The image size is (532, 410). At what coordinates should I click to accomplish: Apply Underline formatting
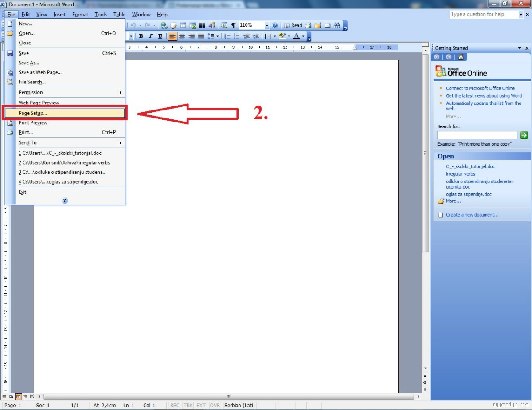coord(160,36)
